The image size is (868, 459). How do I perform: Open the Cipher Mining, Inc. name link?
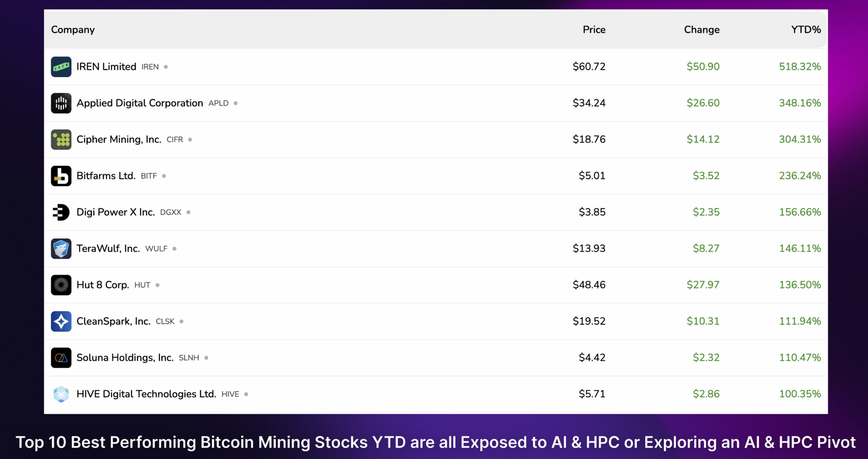click(119, 139)
